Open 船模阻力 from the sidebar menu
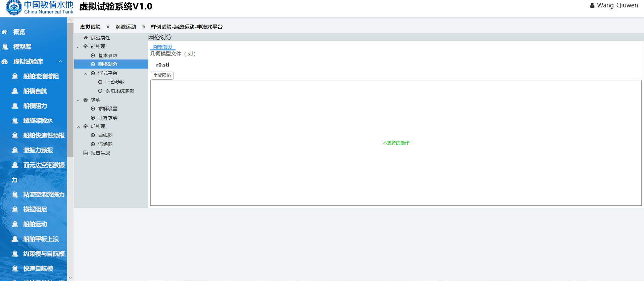The height and width of the screenshot is (281, 644). click(35, 106)
